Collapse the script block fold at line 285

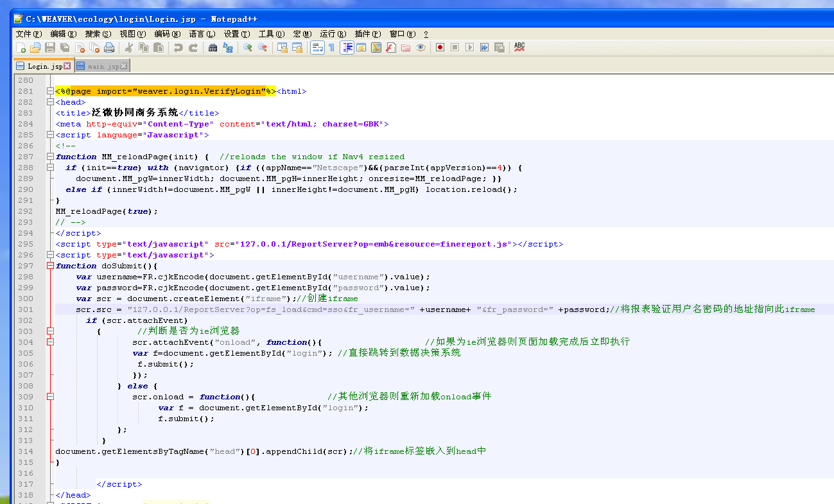50,135
